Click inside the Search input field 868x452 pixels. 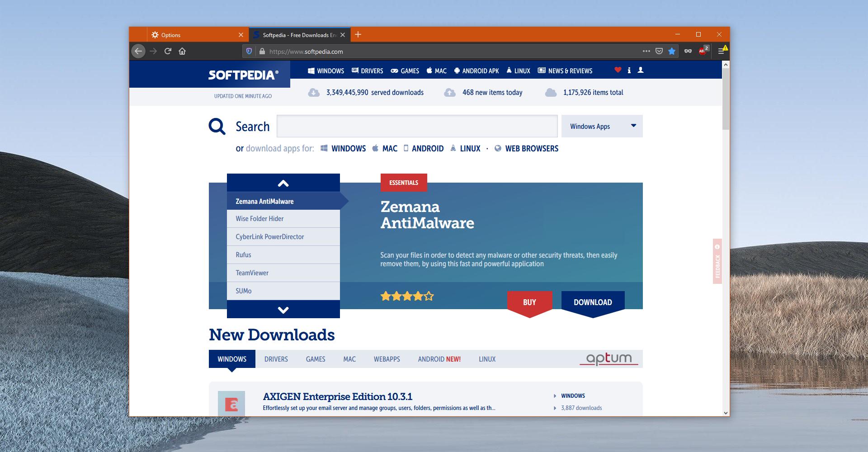pyautogui.click(x=417, y=126)
